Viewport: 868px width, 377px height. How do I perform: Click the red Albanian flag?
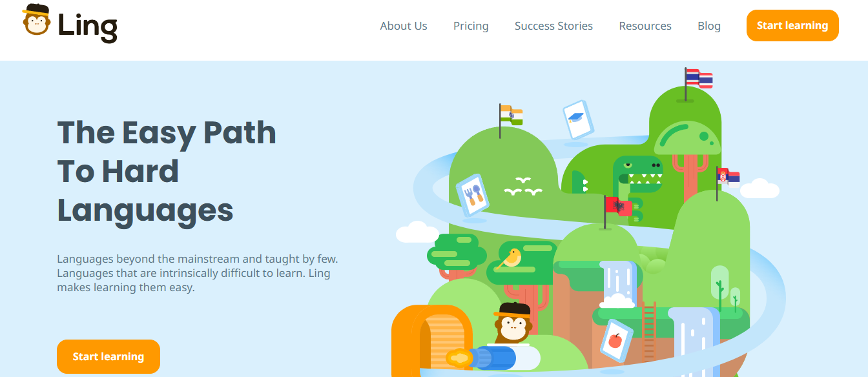(618, 207)
